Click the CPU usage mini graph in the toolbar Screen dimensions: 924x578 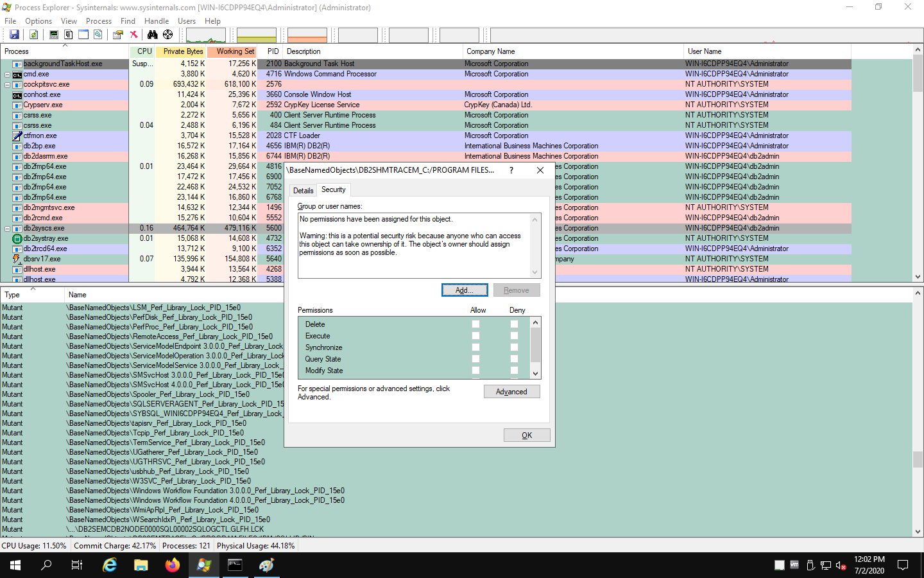click(205, 34)
